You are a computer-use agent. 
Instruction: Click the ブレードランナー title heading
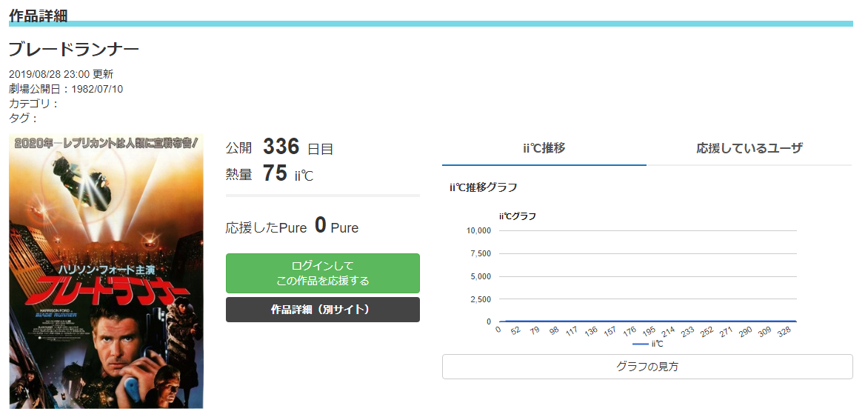[74, 50]
